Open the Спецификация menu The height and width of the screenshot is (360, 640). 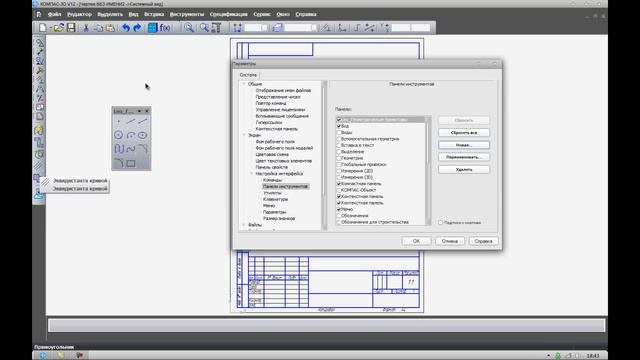(x=228, y=14)
